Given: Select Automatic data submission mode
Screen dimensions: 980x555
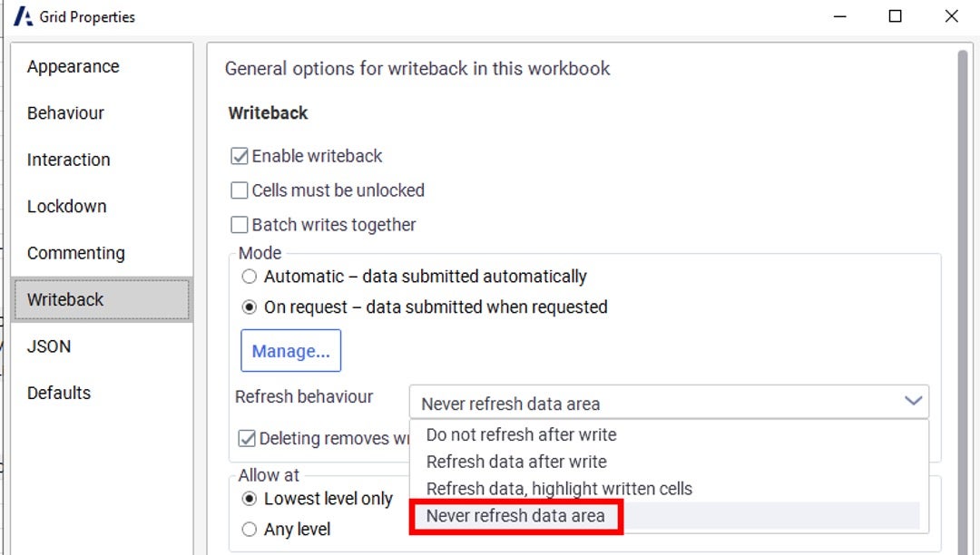Looking at the screenshot, I should tap(250, 277).
